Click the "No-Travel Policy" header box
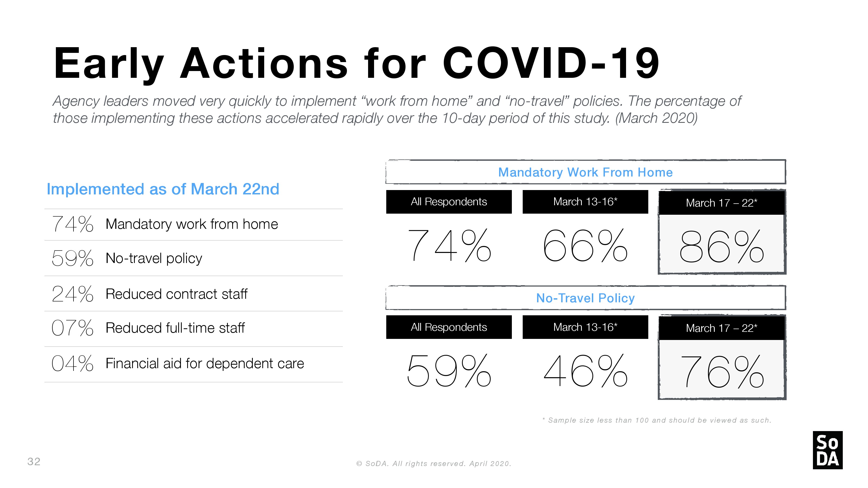 click(x=585, y=298)
